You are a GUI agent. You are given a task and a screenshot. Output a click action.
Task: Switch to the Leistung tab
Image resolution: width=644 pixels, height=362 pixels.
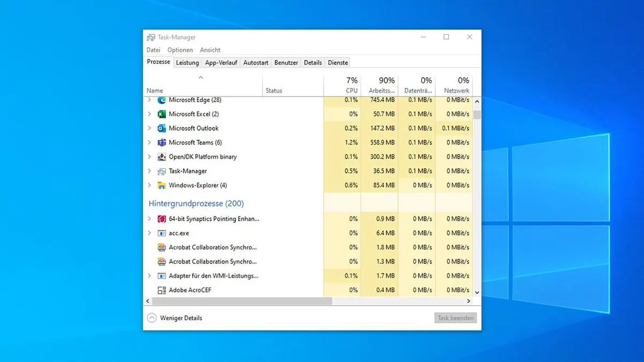tap(187, 62)
